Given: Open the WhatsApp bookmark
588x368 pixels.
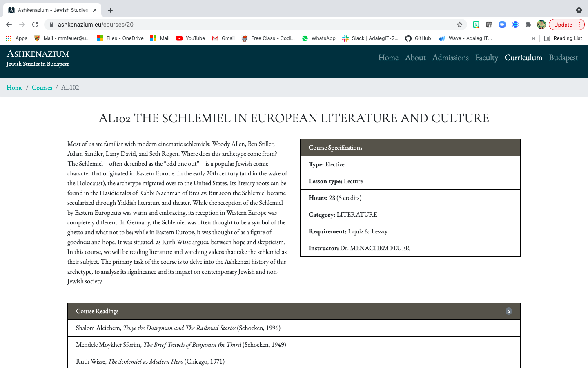Looking at the screenshot, I should (x=318, y=38).
